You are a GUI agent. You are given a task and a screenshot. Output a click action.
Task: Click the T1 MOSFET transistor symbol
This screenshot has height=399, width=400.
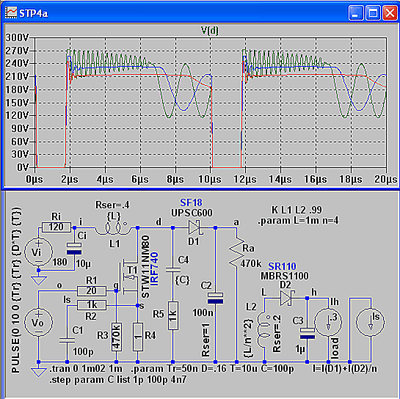[129, 278]
